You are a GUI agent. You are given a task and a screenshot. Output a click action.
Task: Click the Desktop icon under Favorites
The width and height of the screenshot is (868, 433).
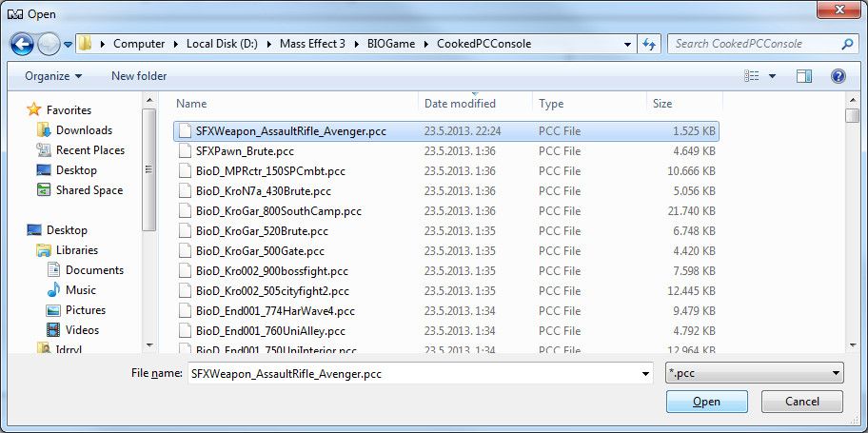pyautogui.click(x=44, y=170)
